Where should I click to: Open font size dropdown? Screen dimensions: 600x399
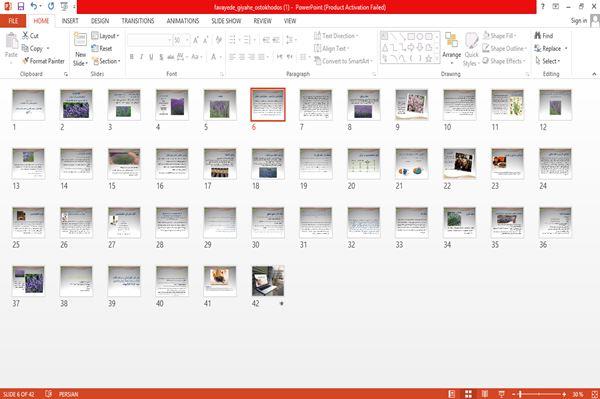tap(187, 40)
